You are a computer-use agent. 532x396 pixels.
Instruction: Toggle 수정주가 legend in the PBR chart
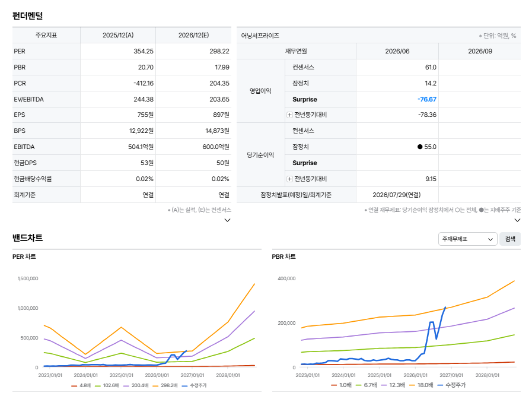click(451, 385)
